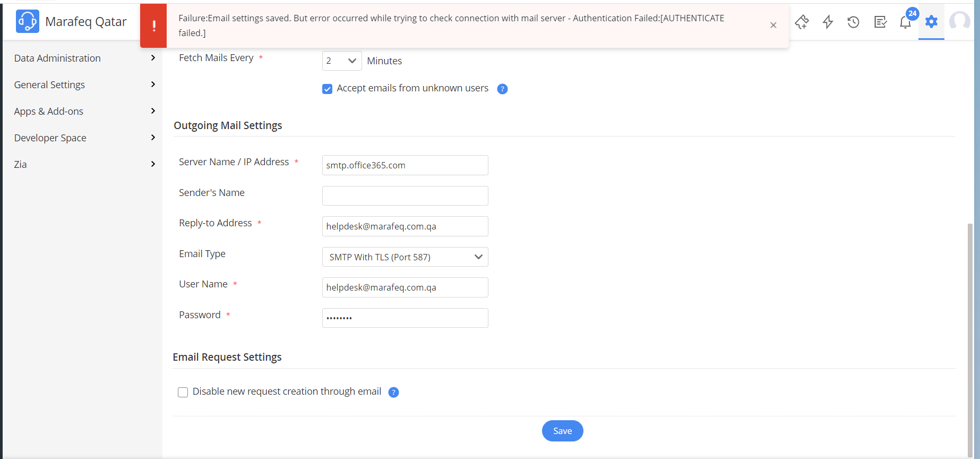Expand Apps & Add-ons menu

pos(85,111)
